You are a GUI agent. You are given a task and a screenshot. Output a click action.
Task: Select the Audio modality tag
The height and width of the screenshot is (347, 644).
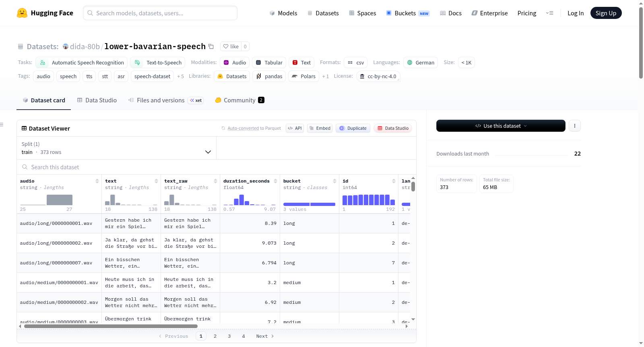coord(235,62)
